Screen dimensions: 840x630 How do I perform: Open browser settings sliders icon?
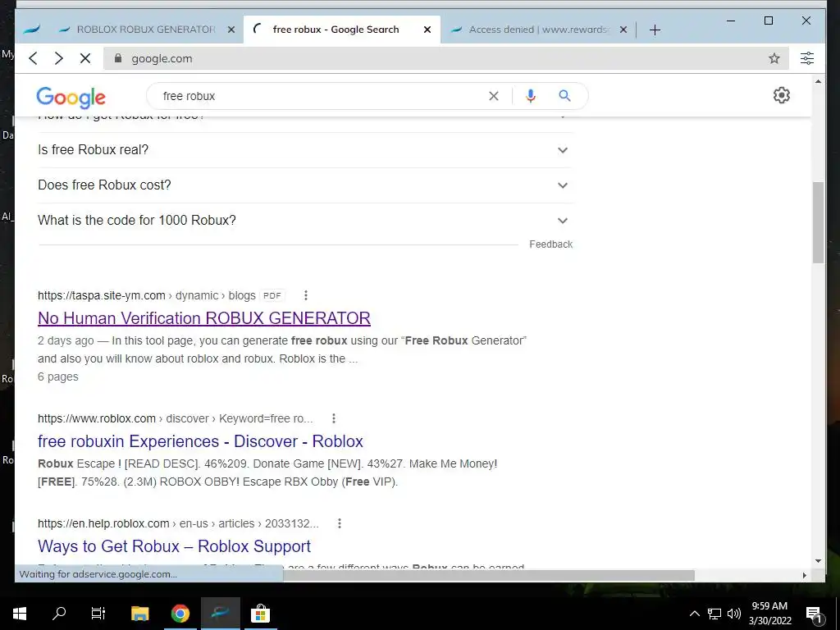(x=807, y=58)
